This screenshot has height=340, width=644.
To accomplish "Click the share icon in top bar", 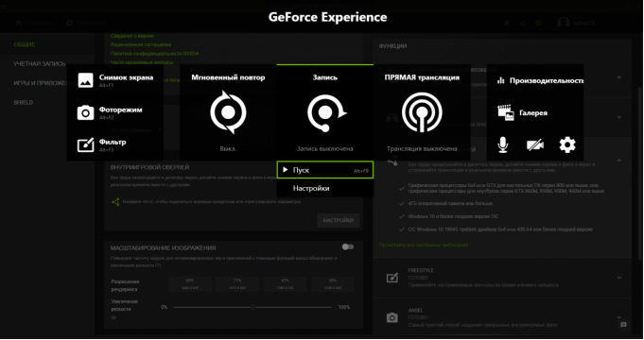I will 522,23.
